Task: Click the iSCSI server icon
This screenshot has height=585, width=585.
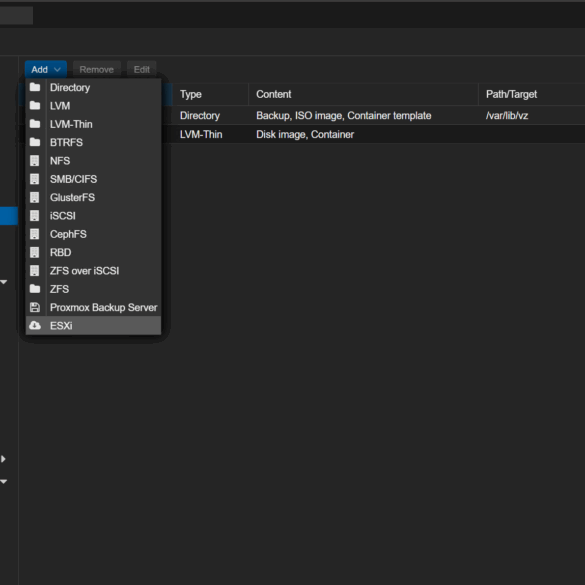Action: pyautogui.click(x=34, y=215)
